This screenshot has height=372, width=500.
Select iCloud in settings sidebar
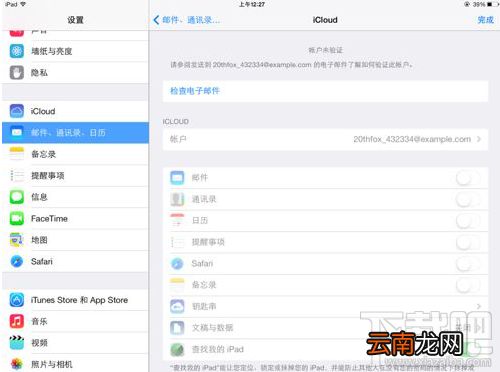point(75,111)
